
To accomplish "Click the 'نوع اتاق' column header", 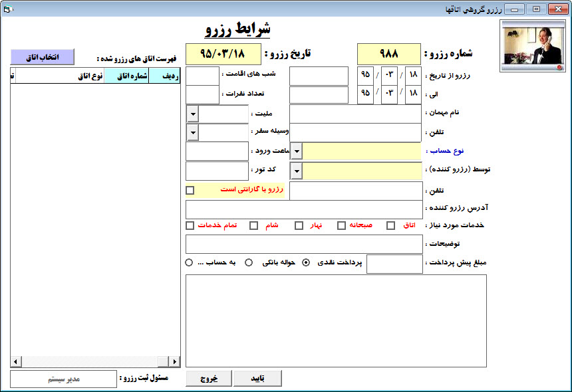I will click(x=60, y=76).
